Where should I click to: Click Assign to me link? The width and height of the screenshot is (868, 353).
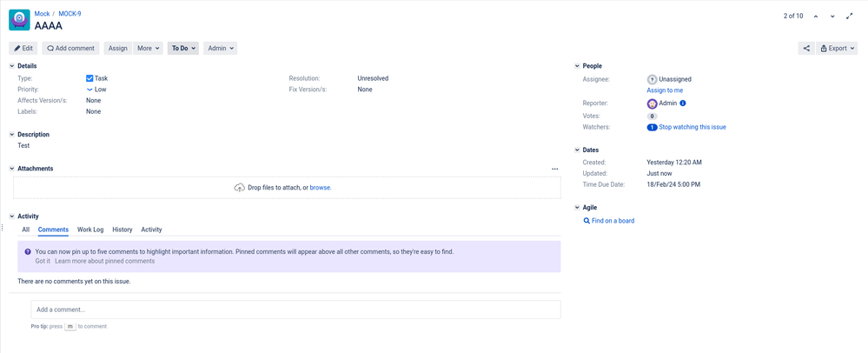tap(665, 90)
